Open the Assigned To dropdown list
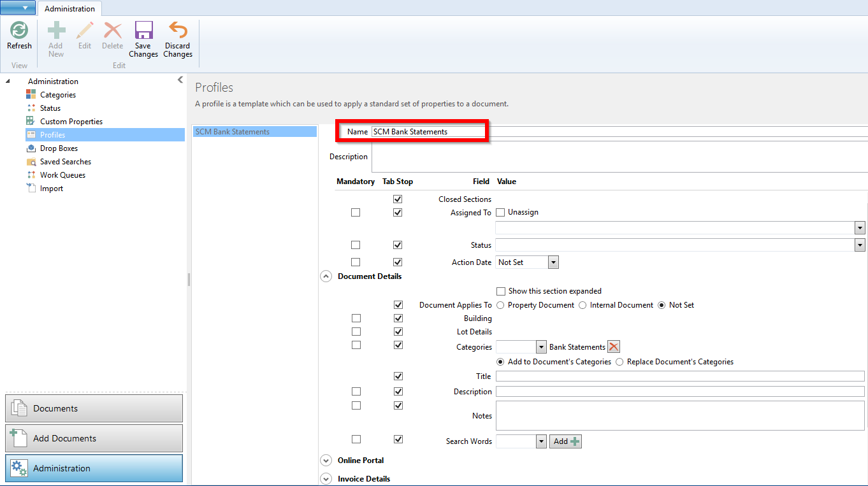The image size is (868, 486). point(860,228)
